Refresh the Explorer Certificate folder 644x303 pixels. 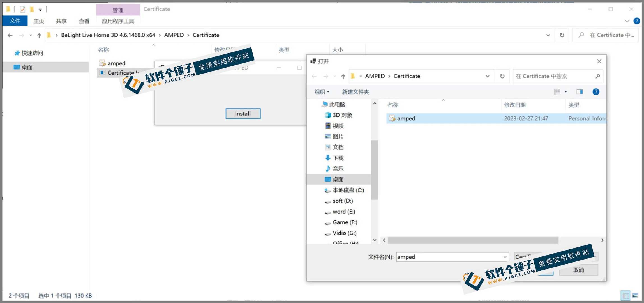click(x=562, y=35)
